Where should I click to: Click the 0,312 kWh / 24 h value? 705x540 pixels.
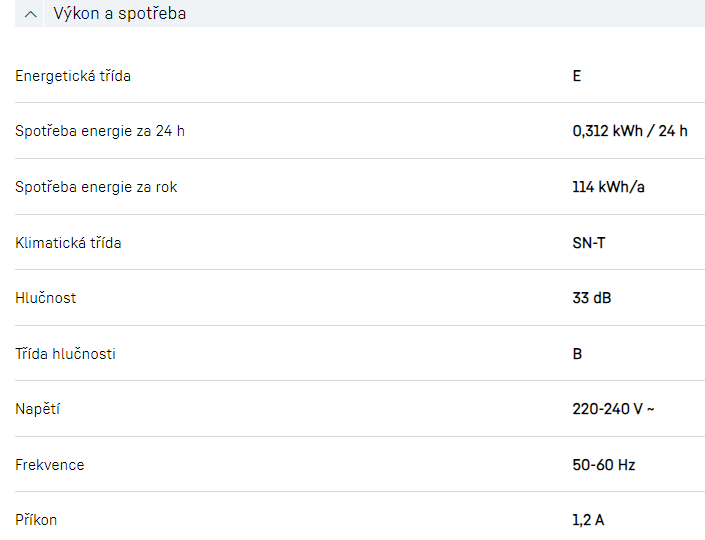click(x=630, y=131)
